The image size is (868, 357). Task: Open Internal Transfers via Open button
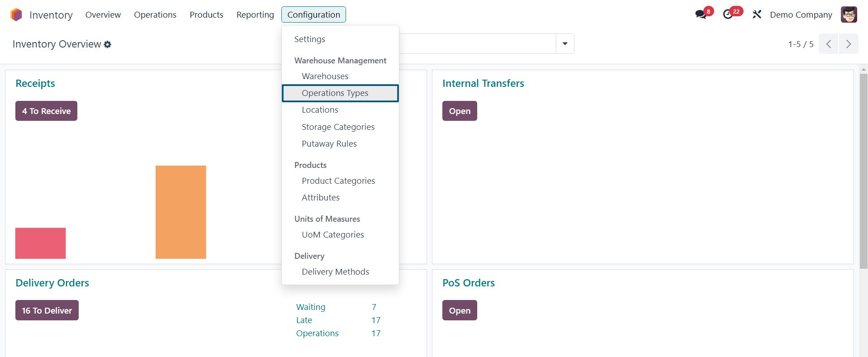point(460,111)
